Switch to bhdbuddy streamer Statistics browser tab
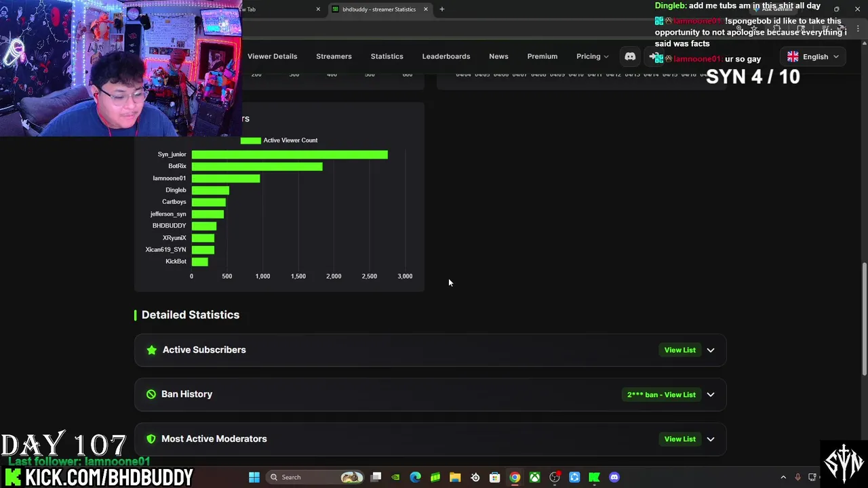The width and height of the screenshot is (868, 488). (x=378, y=9)
